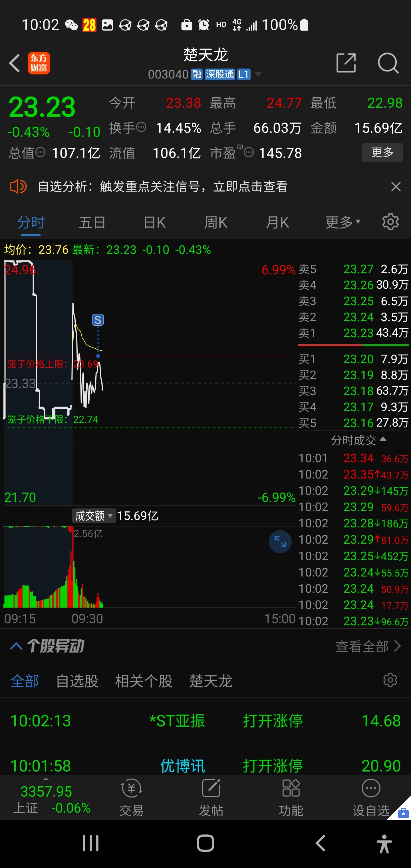Open info icon beside 市盈
This screenshot has height=868, width=411.
(x=249, y=152)
